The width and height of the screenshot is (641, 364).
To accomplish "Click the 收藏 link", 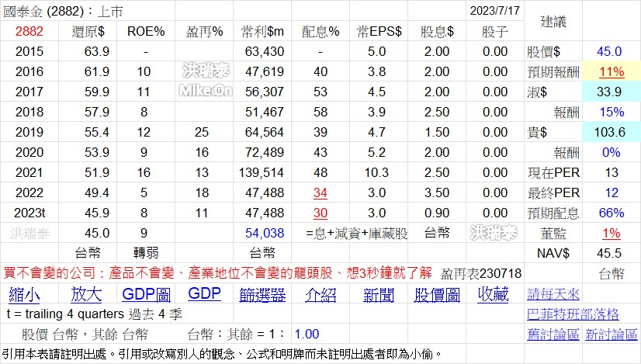I will pyautogui.click(x=493, y=294).
